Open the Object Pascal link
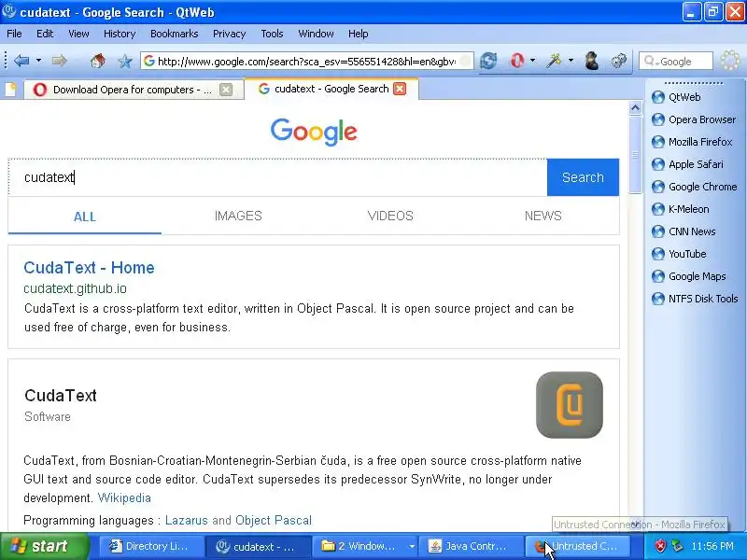 point(274,520)
